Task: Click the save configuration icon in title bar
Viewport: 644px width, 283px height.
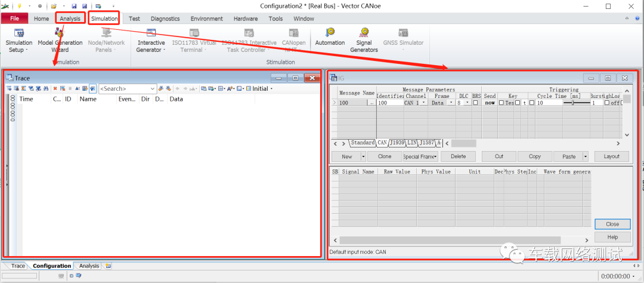Action: [x=74, y=6]
